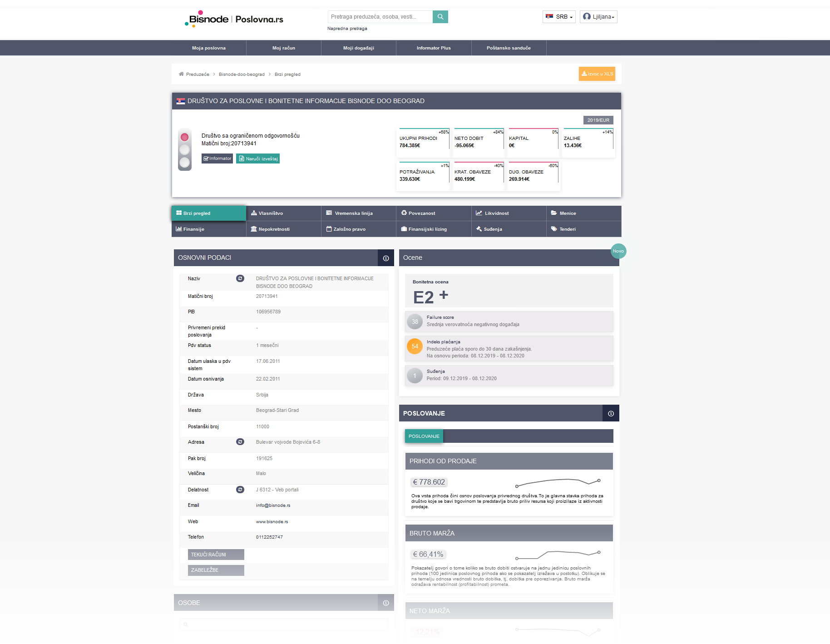
Task: Click the E2 + bonitetna ocena
Action: (430, 297)
